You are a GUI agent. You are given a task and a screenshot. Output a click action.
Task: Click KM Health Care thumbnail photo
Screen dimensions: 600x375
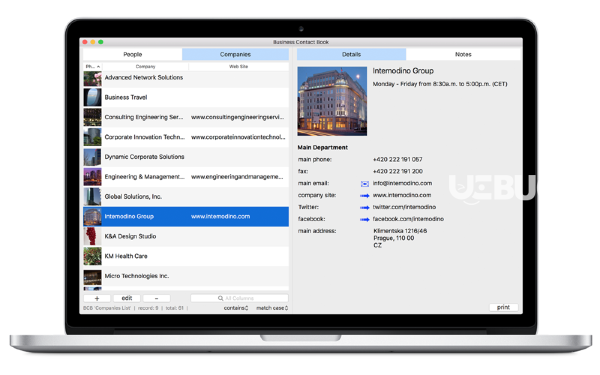(x=93, y=256)
